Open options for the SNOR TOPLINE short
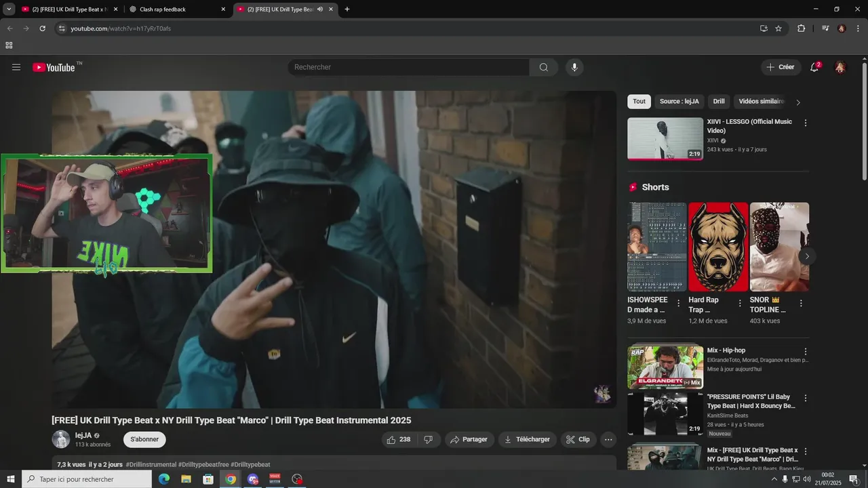This screenshot has width=868, height=488. [801, 303]
